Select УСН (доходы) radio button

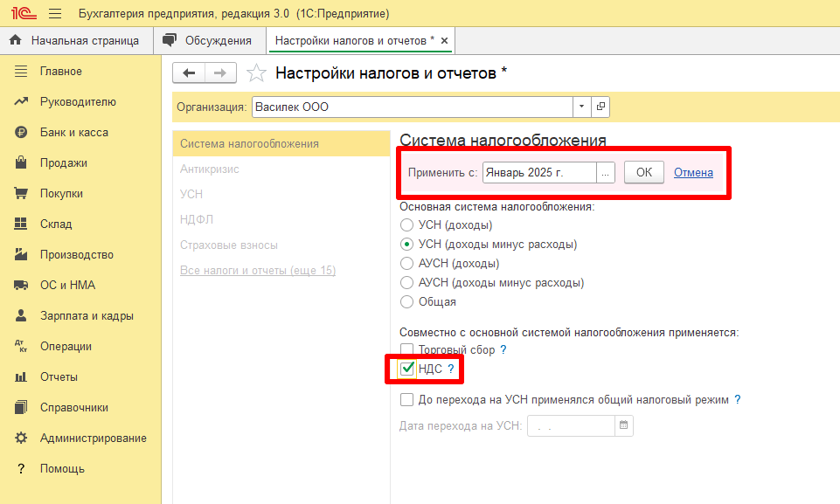coord(406,225)
